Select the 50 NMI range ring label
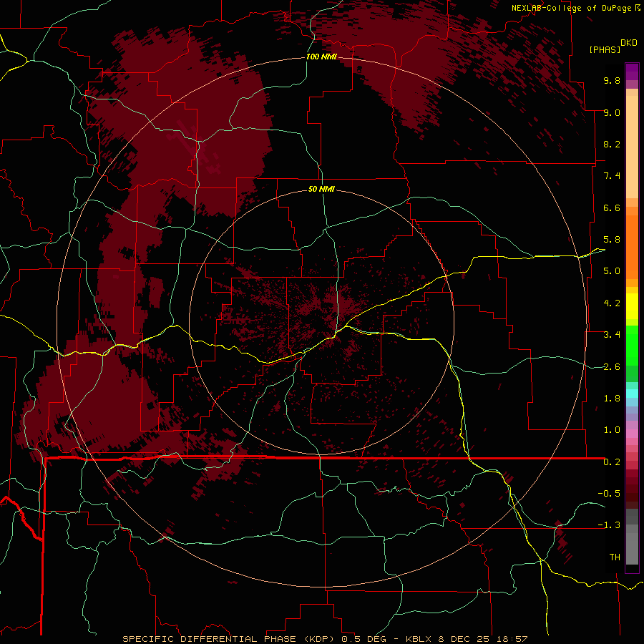Screen dimensions: 644x644 pyautogui.click(x=321, y=189)
